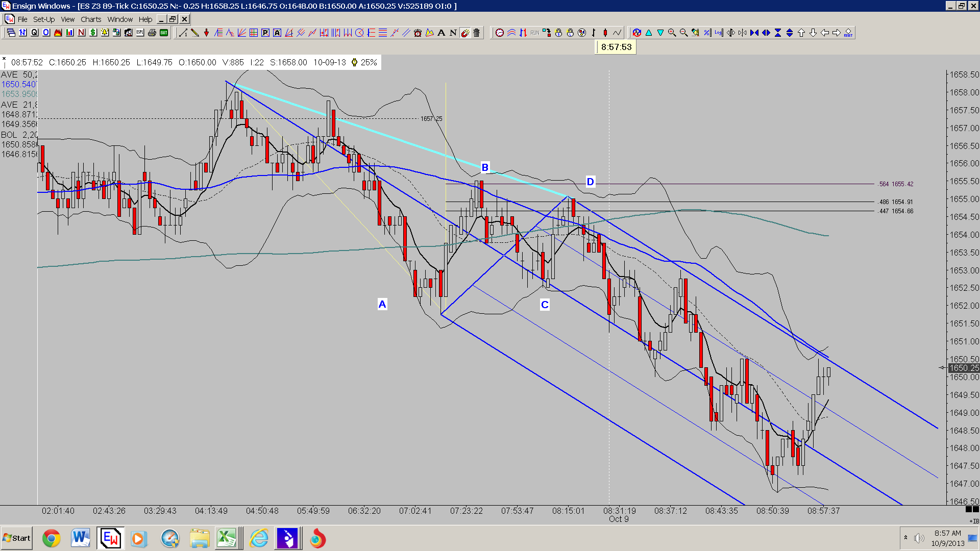Open the Set-Up menu
Viewport: 980px width, 551px height.
44,19
